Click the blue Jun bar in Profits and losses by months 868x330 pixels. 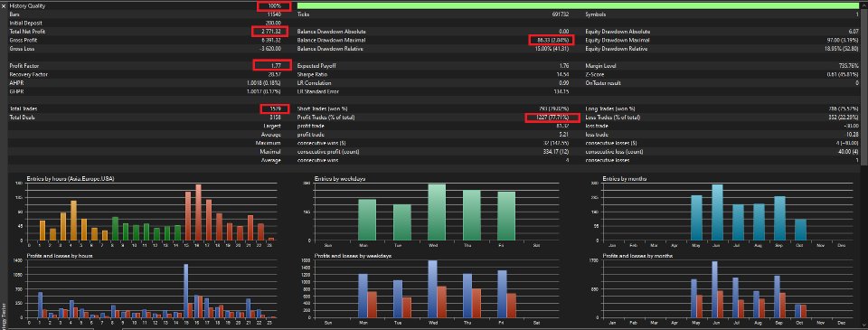pyautogui.click(x=714, y=289)
